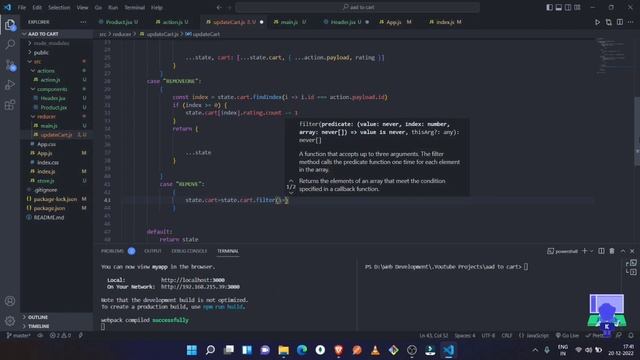Click the Run Code play icon

[597, 22]
